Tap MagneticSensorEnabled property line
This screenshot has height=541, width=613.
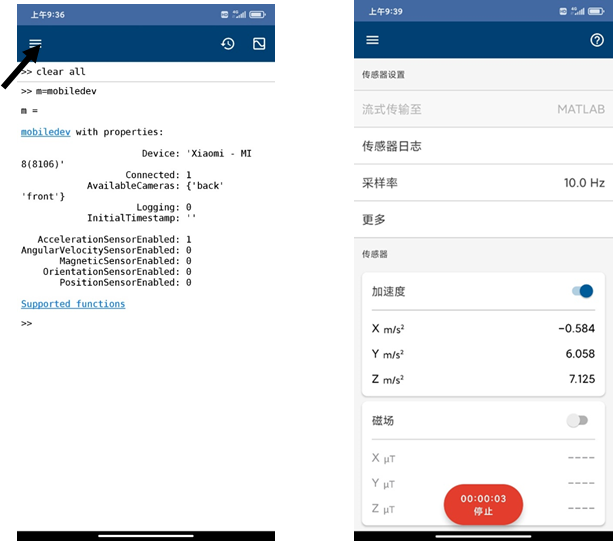coord(125,261)
